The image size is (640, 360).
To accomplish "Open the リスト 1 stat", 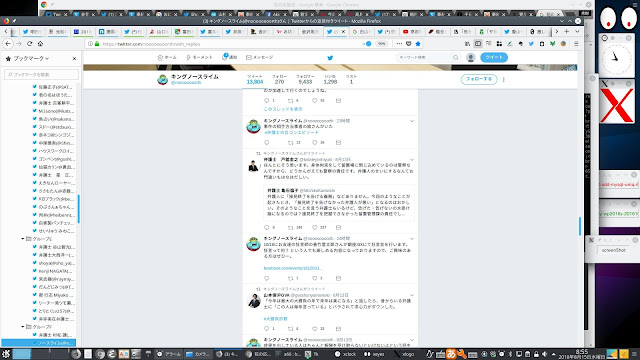I will [351, 79].
